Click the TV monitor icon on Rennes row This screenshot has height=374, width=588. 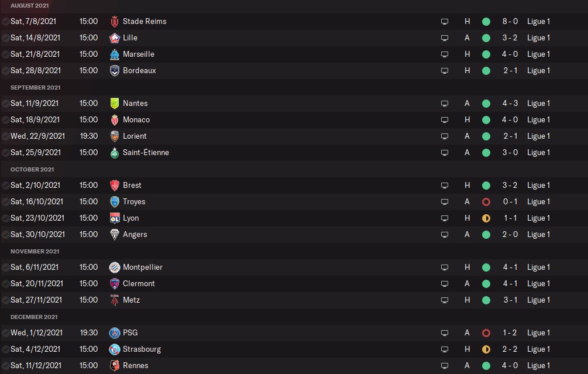click(x=445, y=366)
